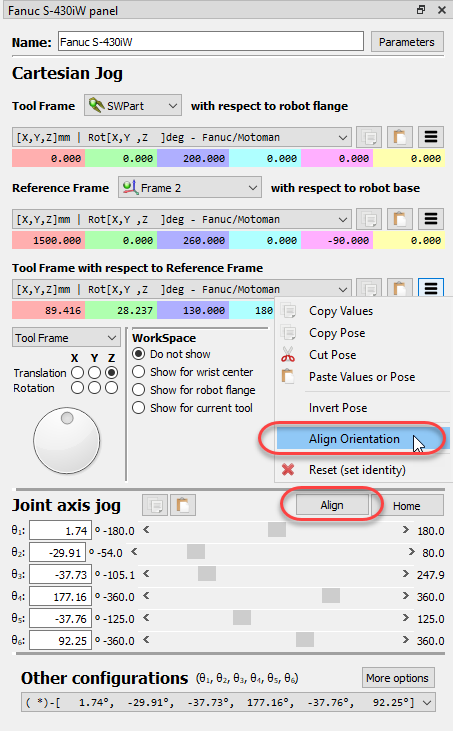Image resolution: width=453 pixels, height=731 pixels.
Task: Click the paste icon in Reference Frame row
Action: (x=399, y=219)
